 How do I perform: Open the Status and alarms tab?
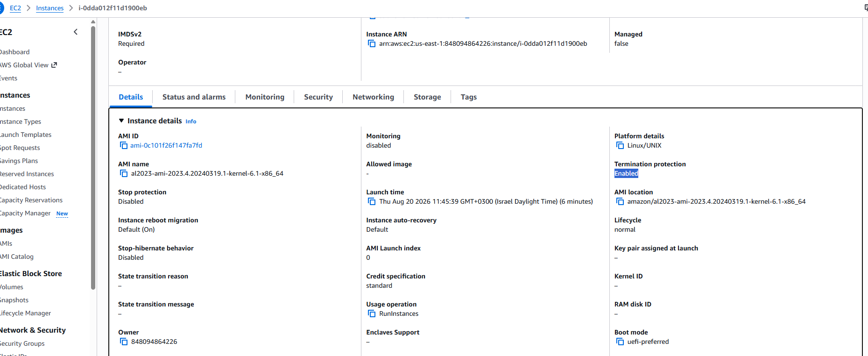point(194,97)
